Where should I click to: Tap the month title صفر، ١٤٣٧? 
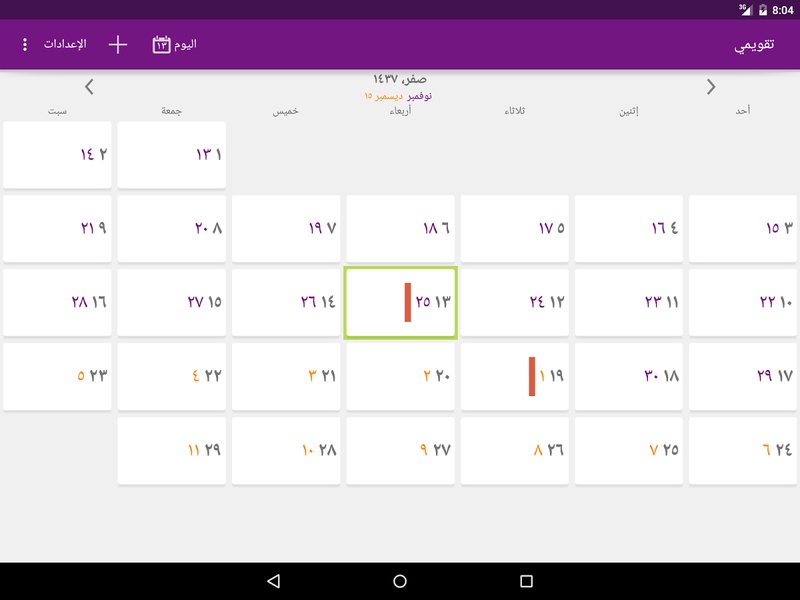tap(399, 79)
